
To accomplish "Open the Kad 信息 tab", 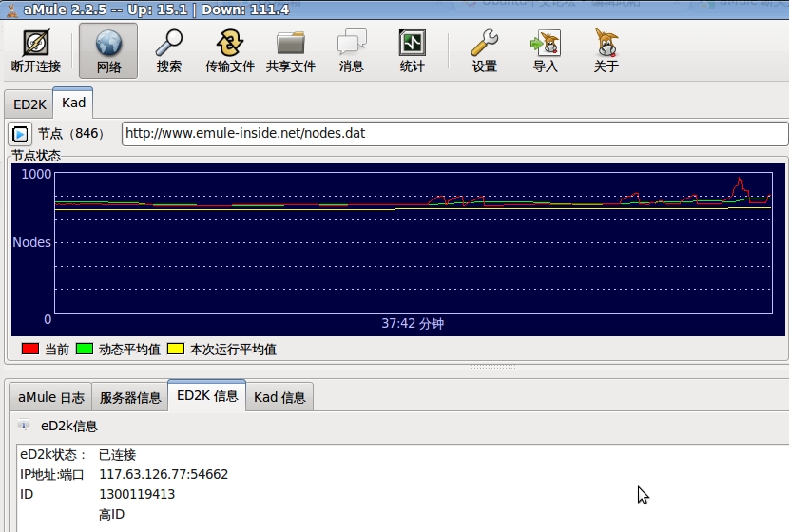I will (x=279, y=397).
